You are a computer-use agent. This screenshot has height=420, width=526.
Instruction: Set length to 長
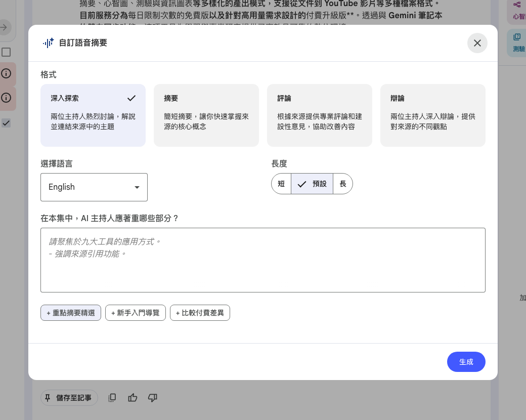[x=343, y=184]
